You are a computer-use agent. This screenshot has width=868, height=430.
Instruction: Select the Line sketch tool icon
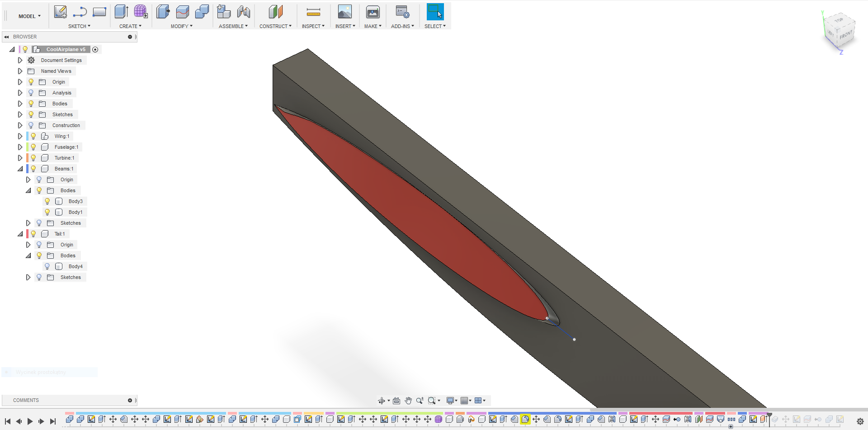coord(80,12)
